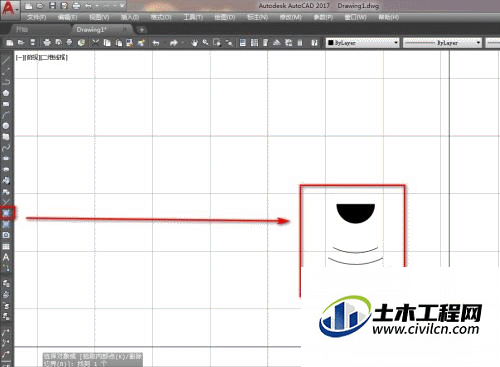The height and width of the screenshot is (367, 500).
Task: Open the 格式(O) menu
Action: [x=161, y=17]
